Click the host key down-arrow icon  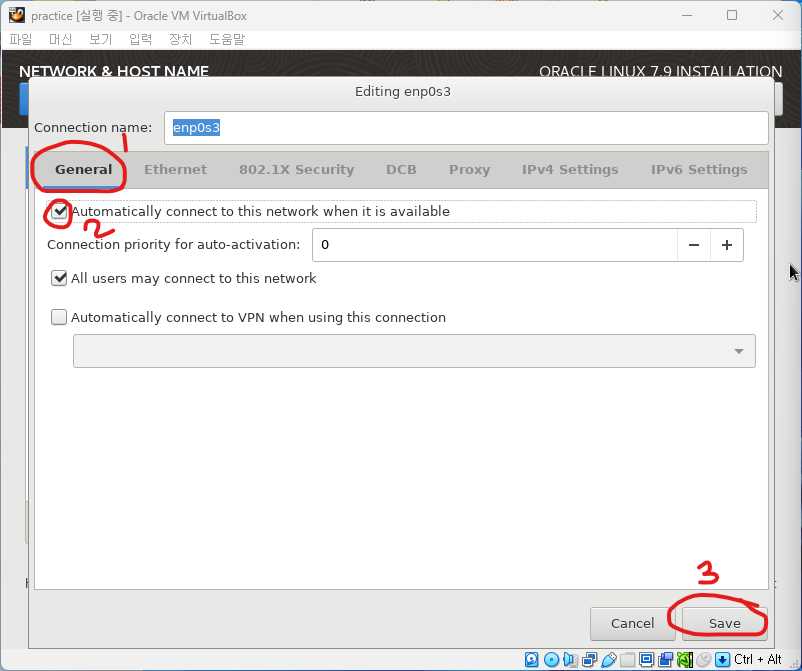722,659
